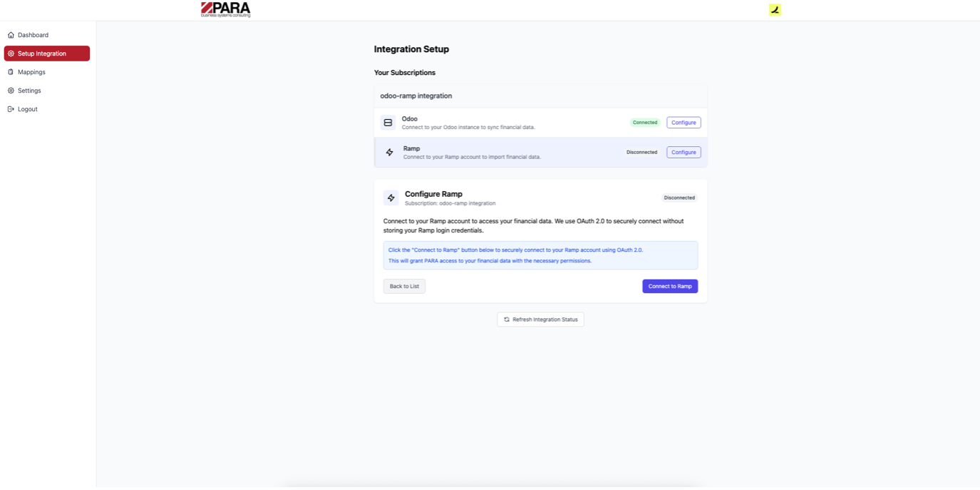Click Integration Setup page heading
Image resolution: width=980 pixels, height=490 pixels.
pyautogui.click(x=411, y=49)
